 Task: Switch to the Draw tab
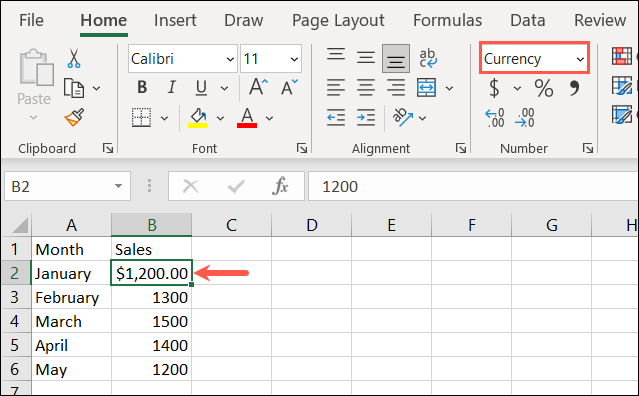[x=244, y=20]
